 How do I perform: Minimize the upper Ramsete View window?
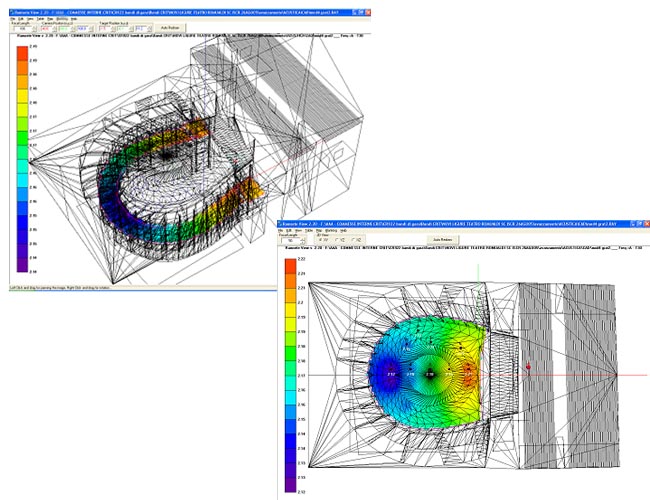click(356, 13)
